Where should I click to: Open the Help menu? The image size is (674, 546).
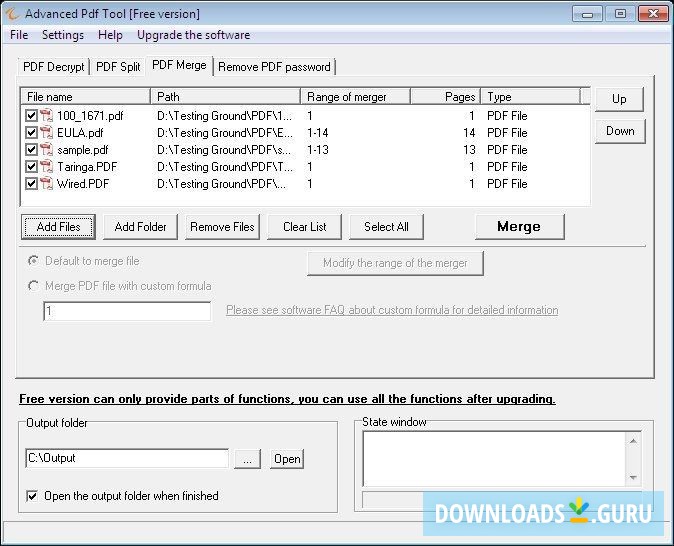(x=110, y=35)
